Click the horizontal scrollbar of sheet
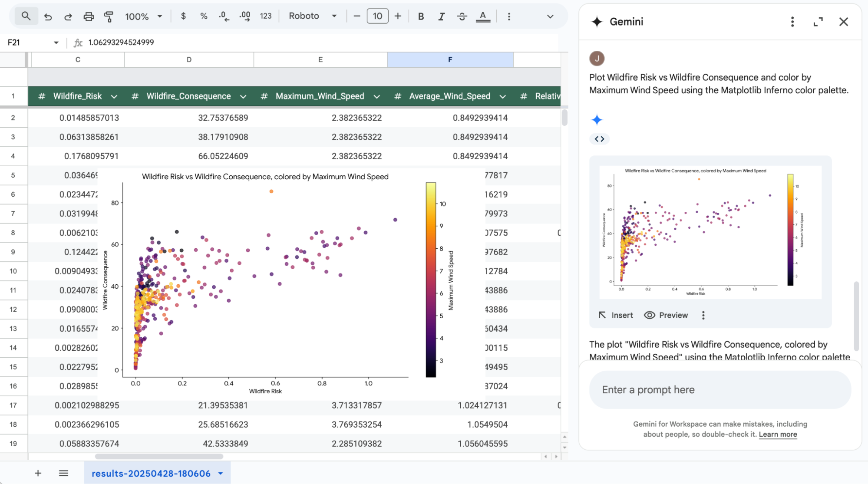 point(159,456)
